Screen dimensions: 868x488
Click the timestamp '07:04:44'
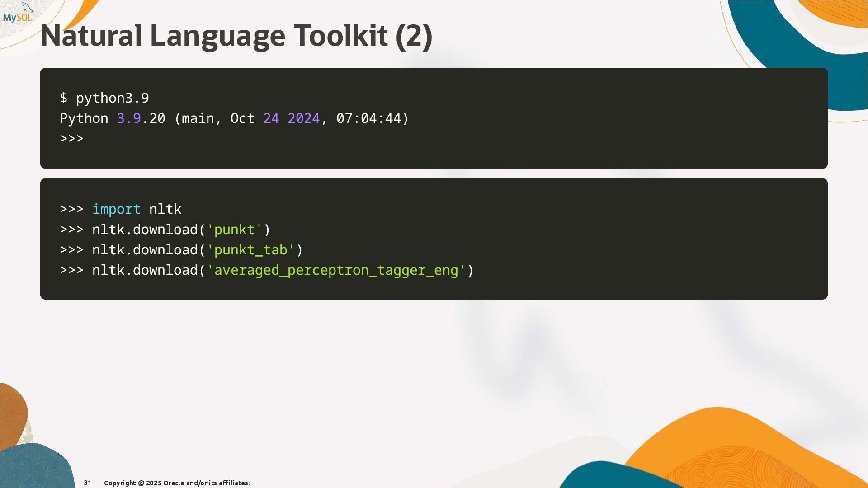(x=369, y=118)
